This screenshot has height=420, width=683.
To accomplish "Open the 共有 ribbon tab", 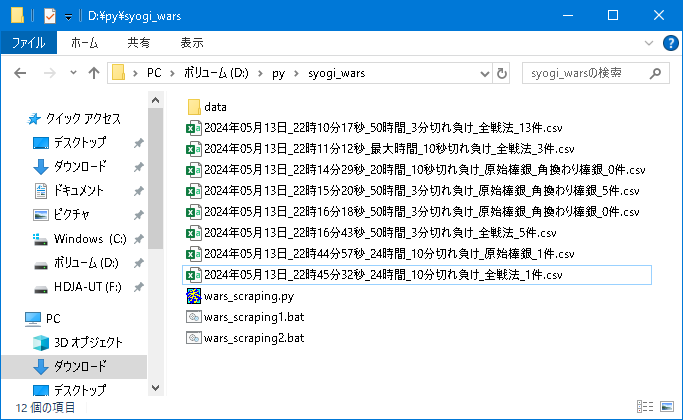I will pyautogui.click(x=139, y=43).
